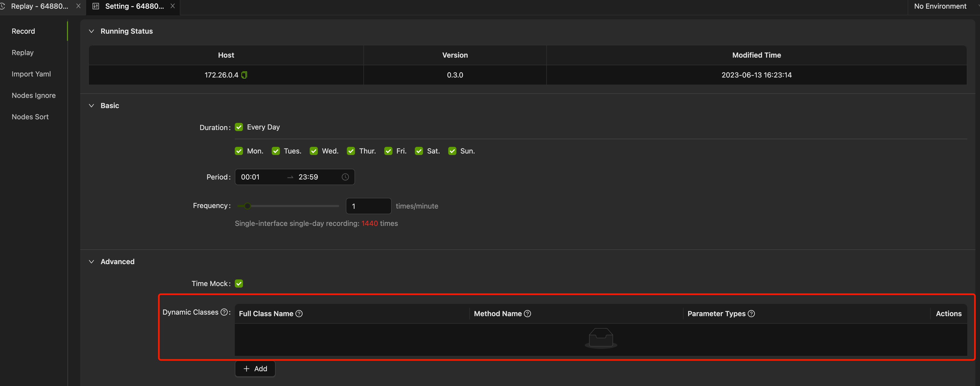Click the Modified Time column header
The width and height of the screenshot is (980, 386).
click(756, 55)
